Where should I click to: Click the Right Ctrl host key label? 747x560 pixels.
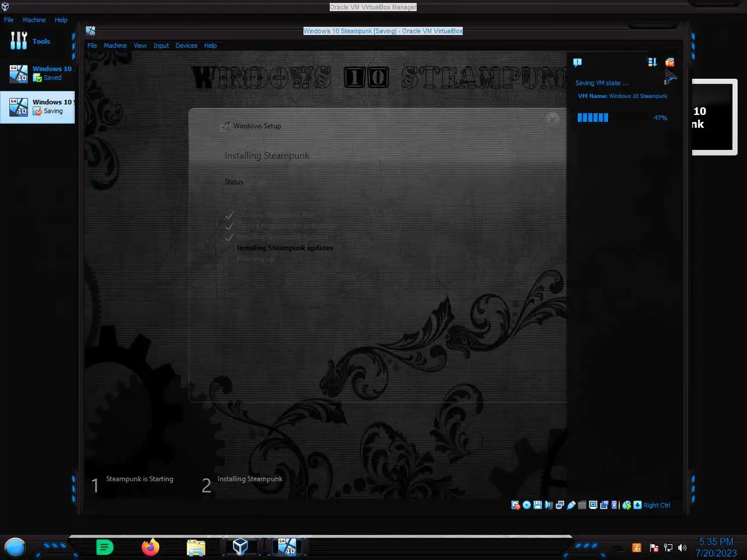coord(657,505)
